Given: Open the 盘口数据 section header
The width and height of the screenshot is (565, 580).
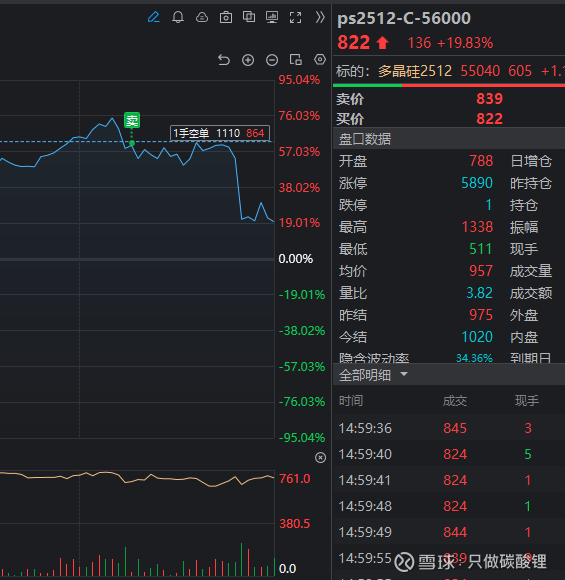Looking at the screenshot, I should [x=365, y=139].
